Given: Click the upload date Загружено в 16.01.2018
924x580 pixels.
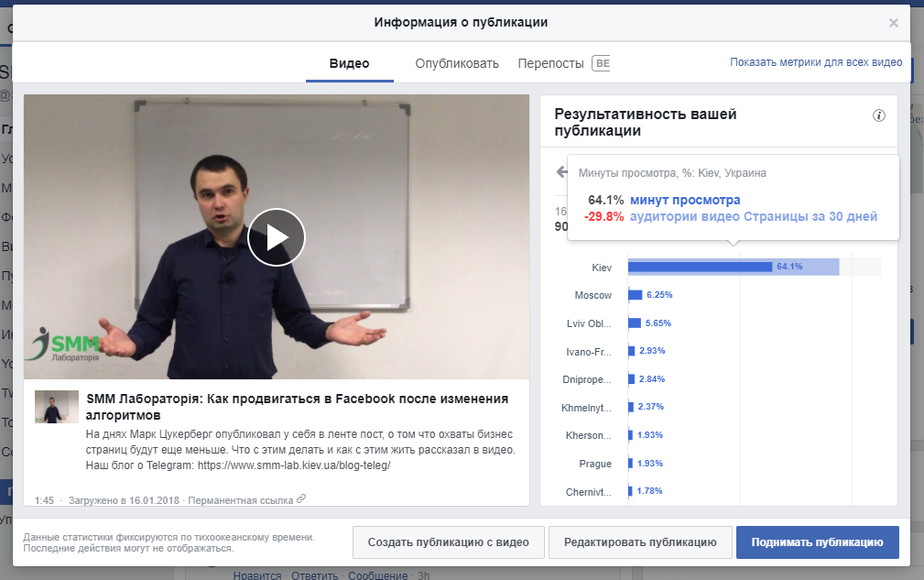Looking at the screenshot, I should pyautogui.click(x=124, y=500).
